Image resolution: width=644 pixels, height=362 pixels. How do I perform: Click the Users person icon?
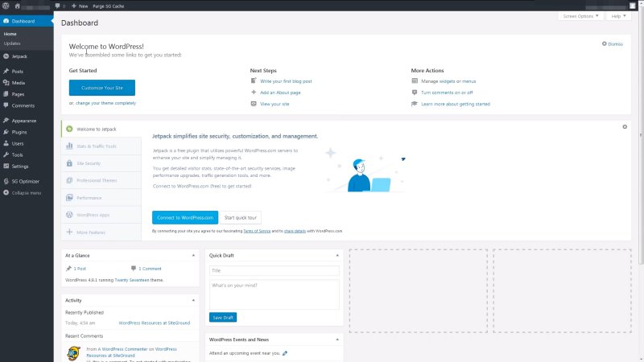pos(6,143)
